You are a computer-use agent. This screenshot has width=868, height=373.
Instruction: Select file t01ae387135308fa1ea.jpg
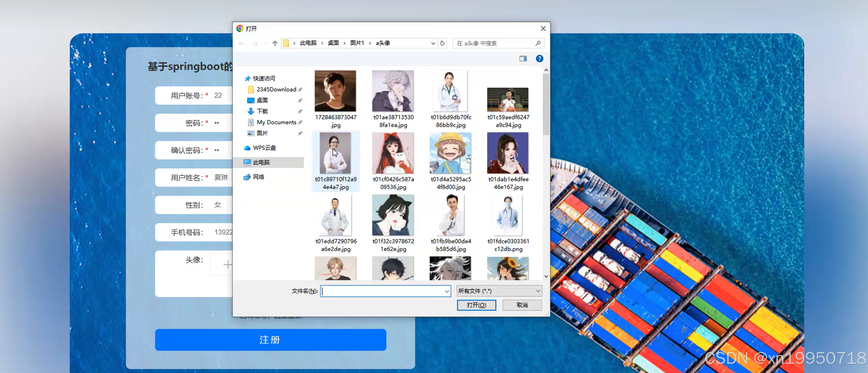393,99
